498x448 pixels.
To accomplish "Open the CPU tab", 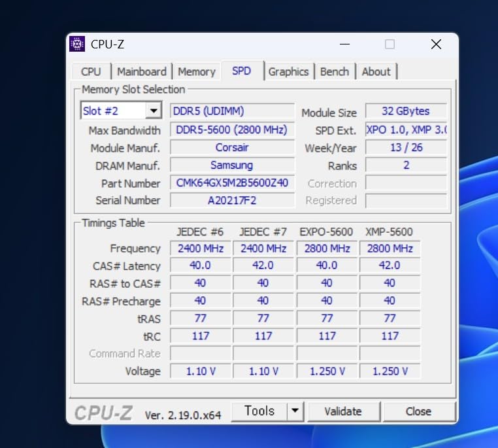I will click(x=91, y=71).
